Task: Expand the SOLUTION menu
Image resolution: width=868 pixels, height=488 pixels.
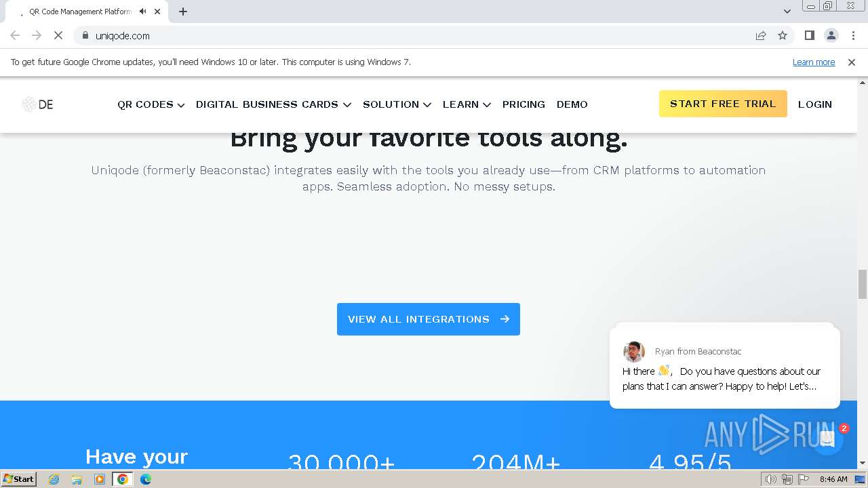Action: click(397, 104)
